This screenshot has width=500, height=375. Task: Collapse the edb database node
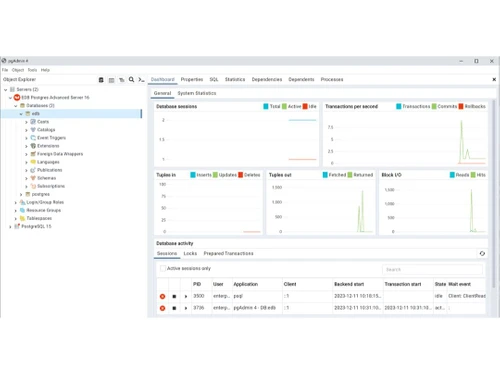(x=21, y=114)
